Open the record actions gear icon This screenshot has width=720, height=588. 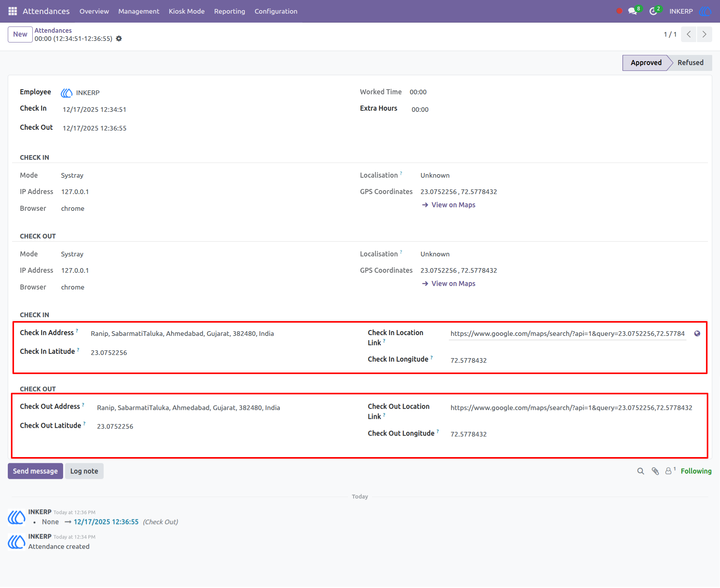[119, 39]
